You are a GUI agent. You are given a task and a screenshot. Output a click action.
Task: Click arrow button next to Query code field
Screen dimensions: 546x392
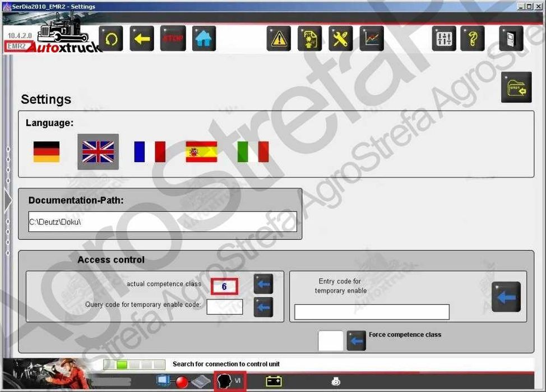(263, 307)
